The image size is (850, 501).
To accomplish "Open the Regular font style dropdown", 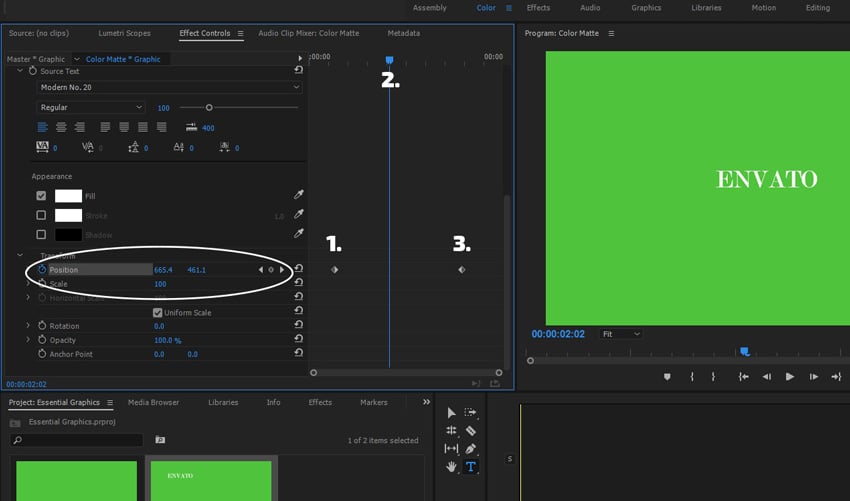I will pos(91,107).
